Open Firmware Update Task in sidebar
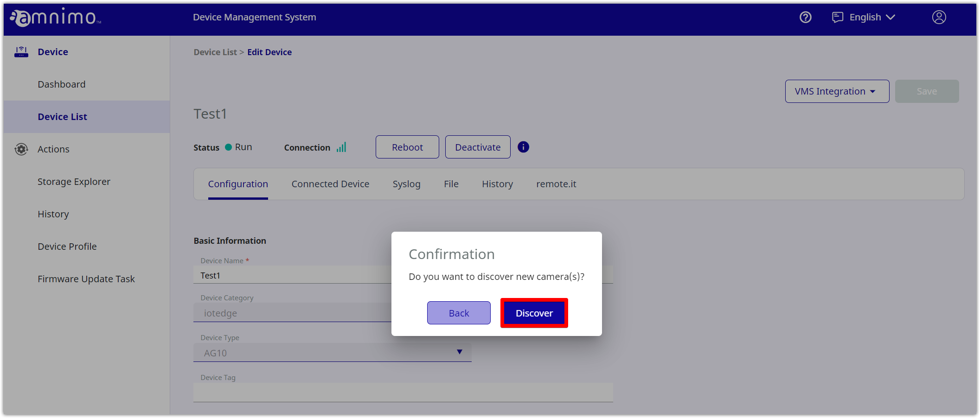 point(86,279)
